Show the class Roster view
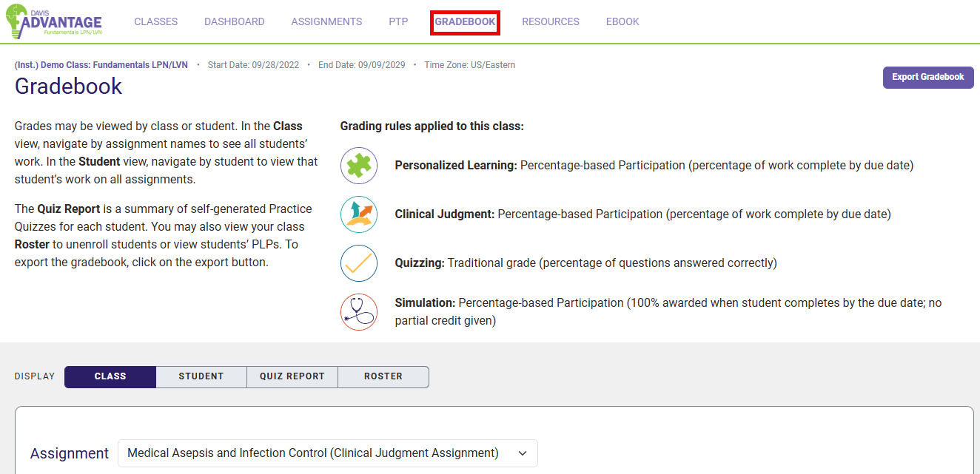This screenshot has height=474, width=980. click(x=383, y=376)
